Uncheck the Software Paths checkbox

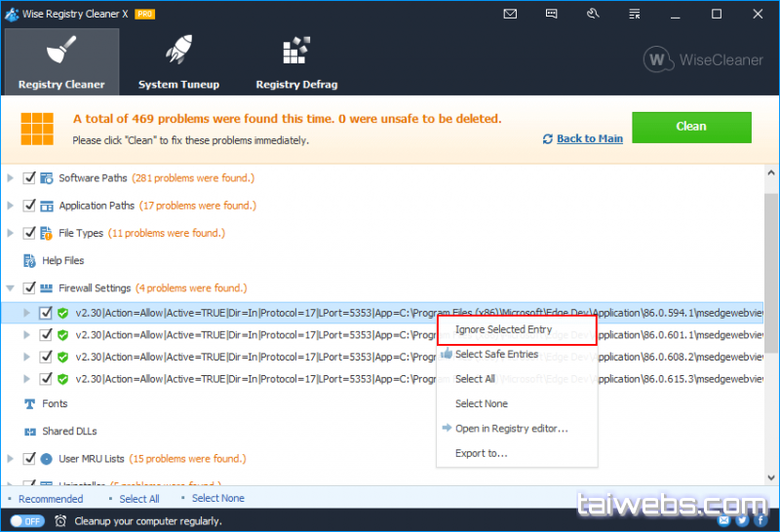coord(29,178)
